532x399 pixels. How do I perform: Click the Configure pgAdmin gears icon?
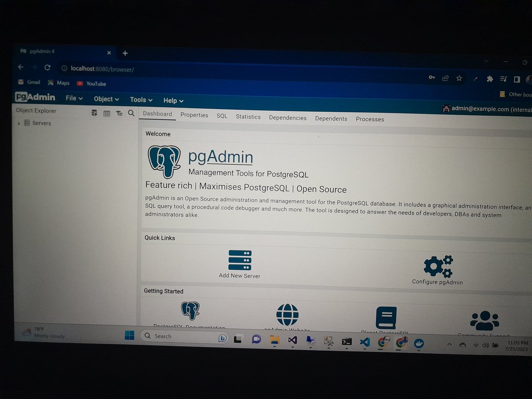point(438,266)
